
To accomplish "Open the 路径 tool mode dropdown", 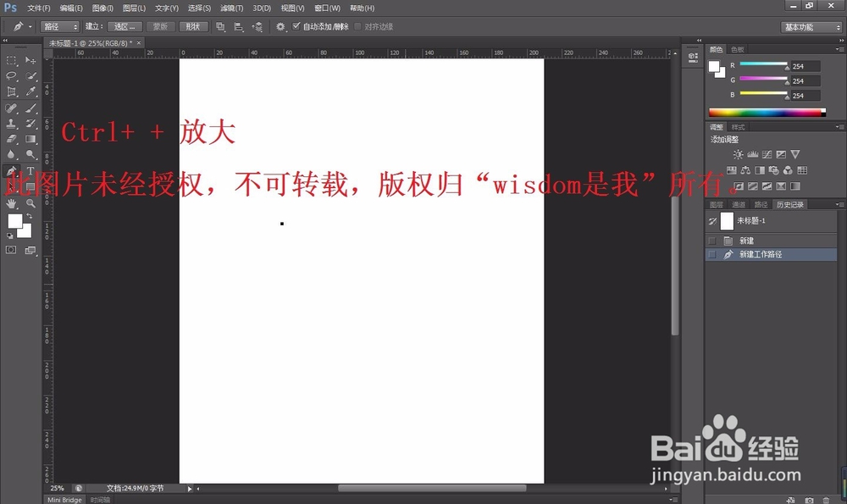I will 59,26.
